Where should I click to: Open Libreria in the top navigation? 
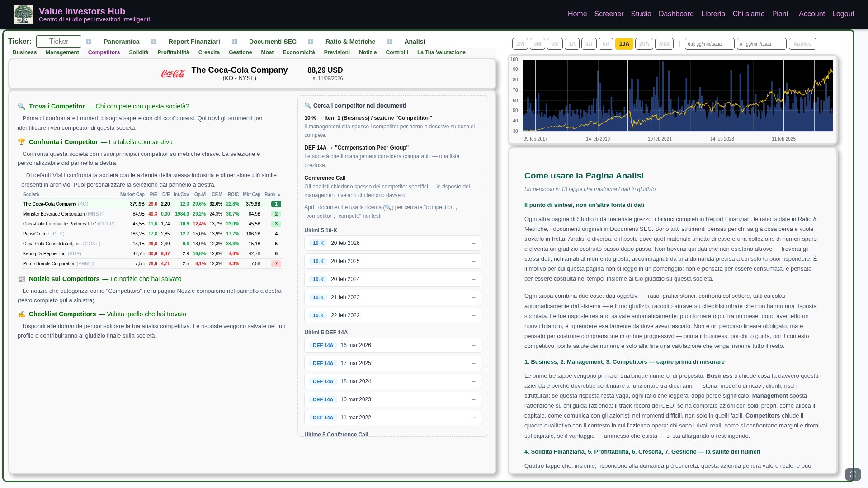[x=713, y=14]
